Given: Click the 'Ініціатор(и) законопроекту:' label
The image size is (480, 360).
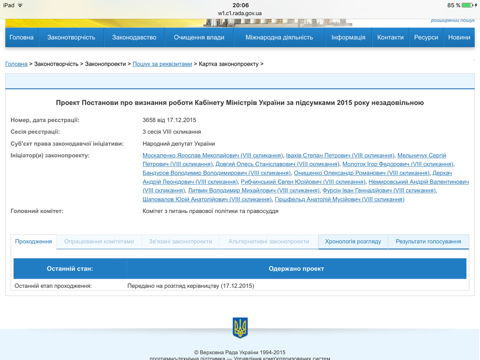Looking at the screenshot, I should point(50,155).
